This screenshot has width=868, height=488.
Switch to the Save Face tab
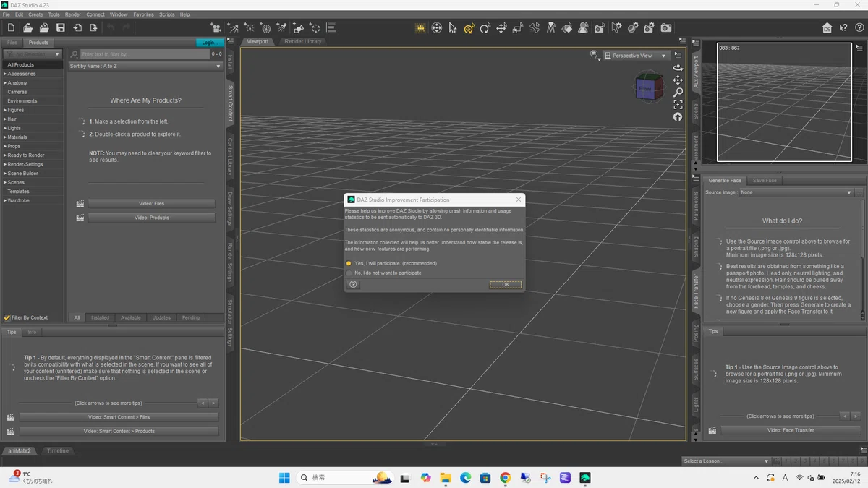tap(765, 181)
